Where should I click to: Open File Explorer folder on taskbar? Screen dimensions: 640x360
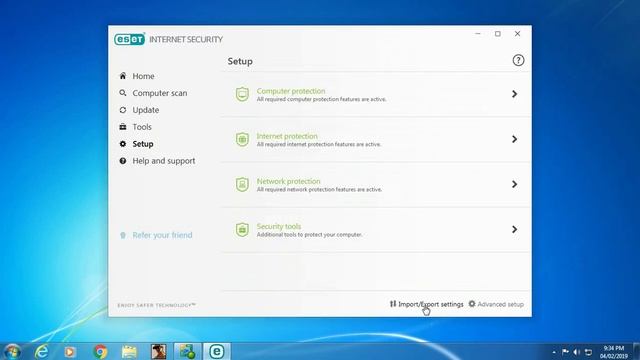coord(129,352)
